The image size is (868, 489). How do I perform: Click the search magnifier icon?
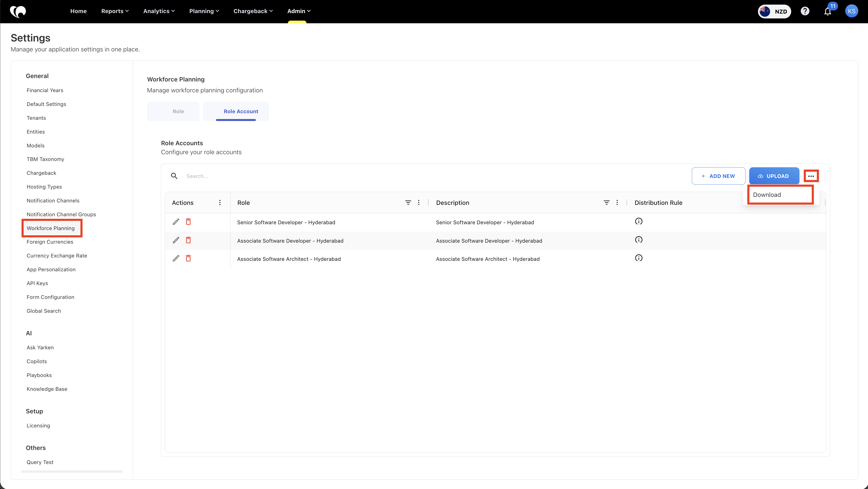tap(174, 176)
